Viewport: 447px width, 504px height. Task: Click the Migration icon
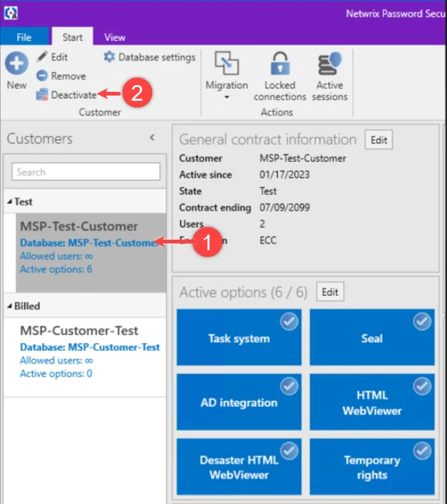227,63
